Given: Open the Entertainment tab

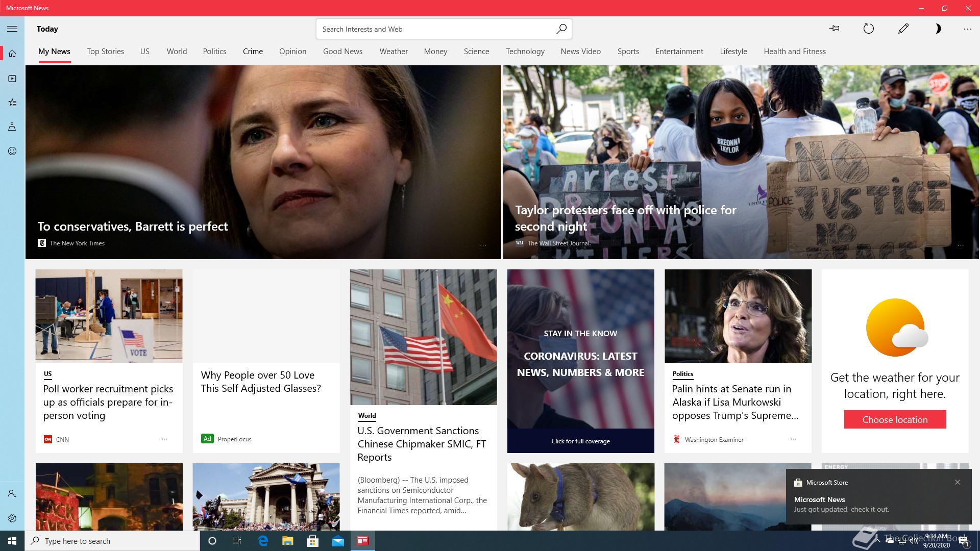Looking at the screenshot, I should pyautogui.click(x=679, y=52).
